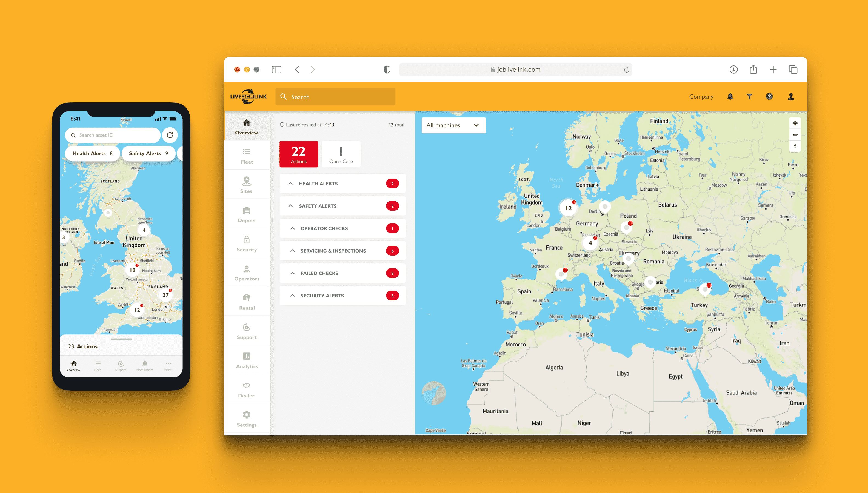This screenshot has width=868, height=493.
Task: Tap the Safety Alerts 9 chip
Action: (x=148, y=153)
